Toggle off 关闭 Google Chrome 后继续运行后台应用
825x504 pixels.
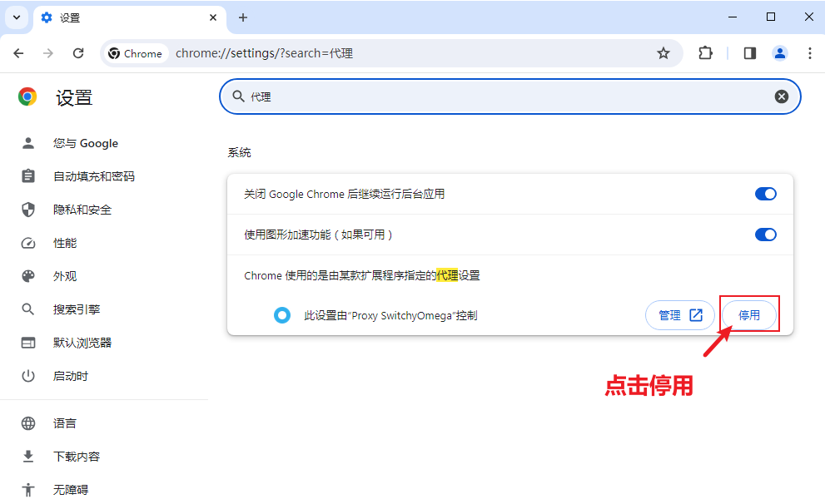pyautogui.click(x=765, y=194)
